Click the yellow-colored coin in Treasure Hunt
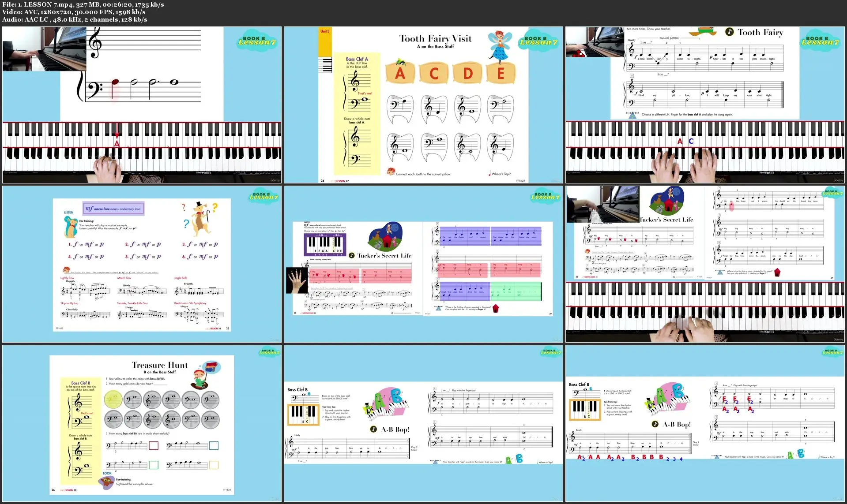 click(x=113, y=399)
